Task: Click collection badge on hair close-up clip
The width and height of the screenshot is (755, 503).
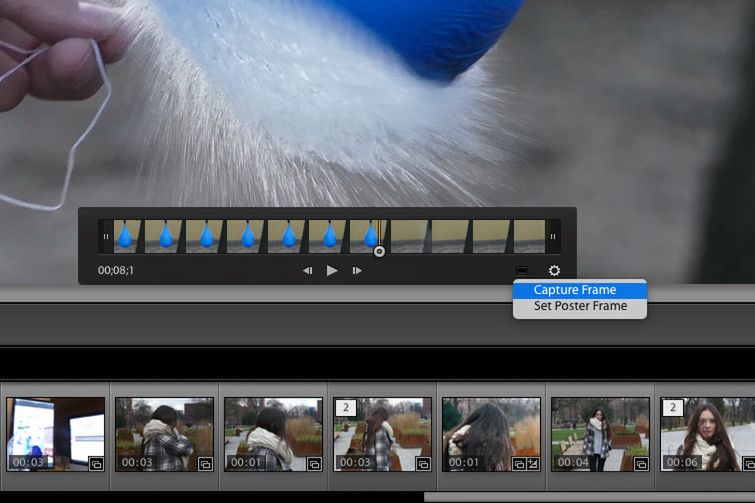Action: tap(519, 464)
